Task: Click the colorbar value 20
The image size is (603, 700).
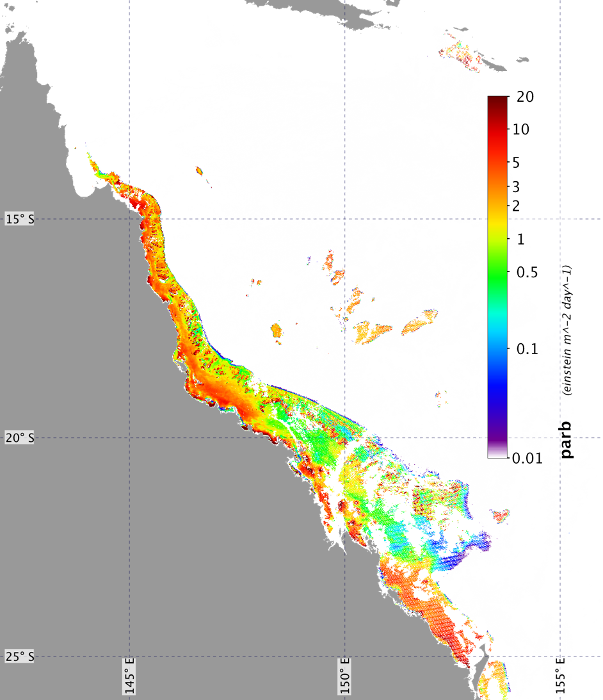Action: (x=525, y=97)
